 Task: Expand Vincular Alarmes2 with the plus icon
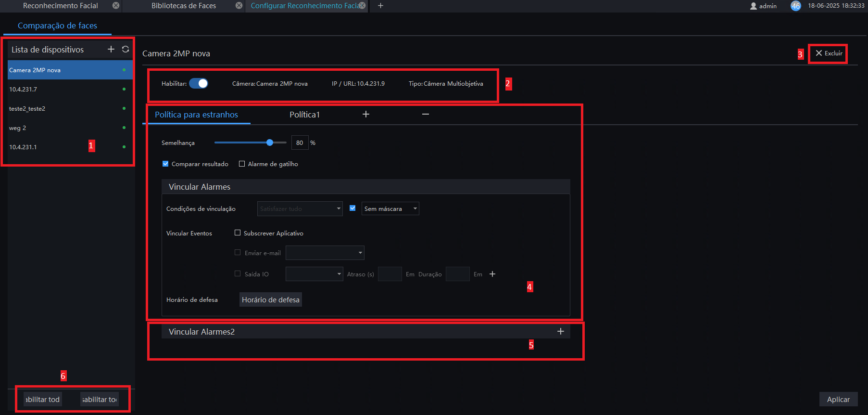point(561,331)
